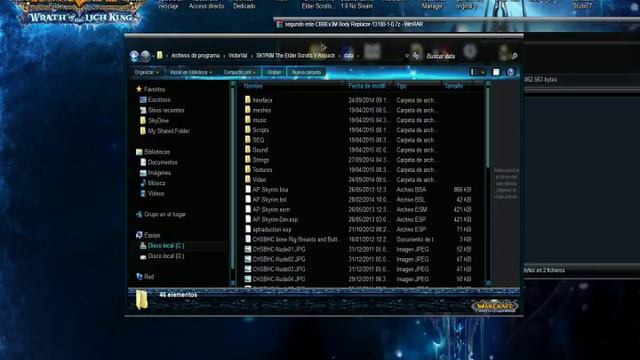Navigate to VictorVal breadcrumb
This screenshot has height=360, width=640.
click(238, 56)
